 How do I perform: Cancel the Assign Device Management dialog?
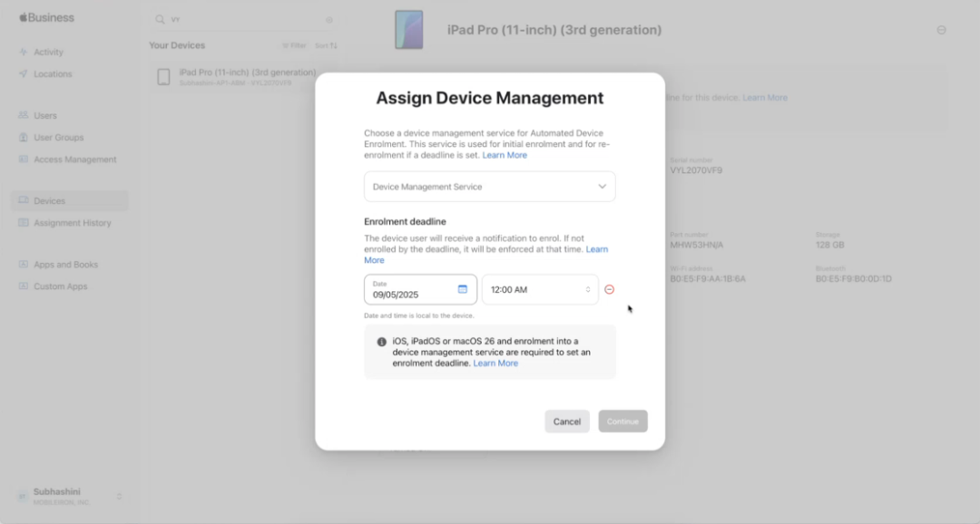click(x=567, y=421)
